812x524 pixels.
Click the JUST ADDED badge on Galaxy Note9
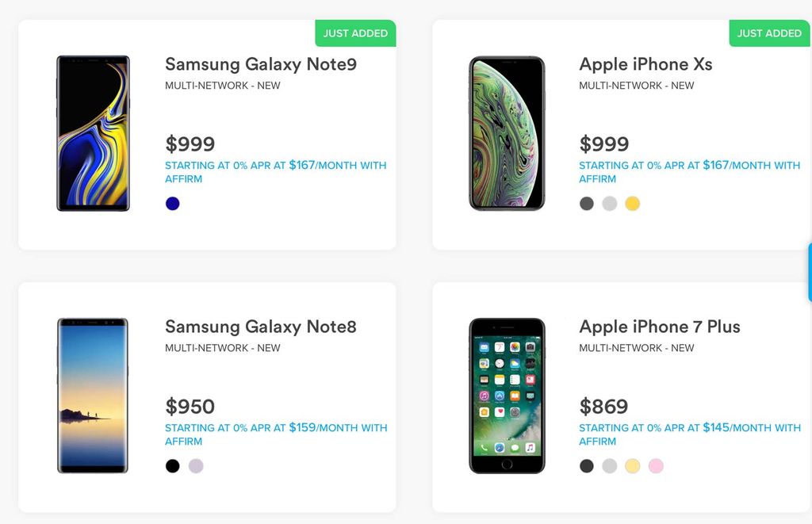point(355,33)
